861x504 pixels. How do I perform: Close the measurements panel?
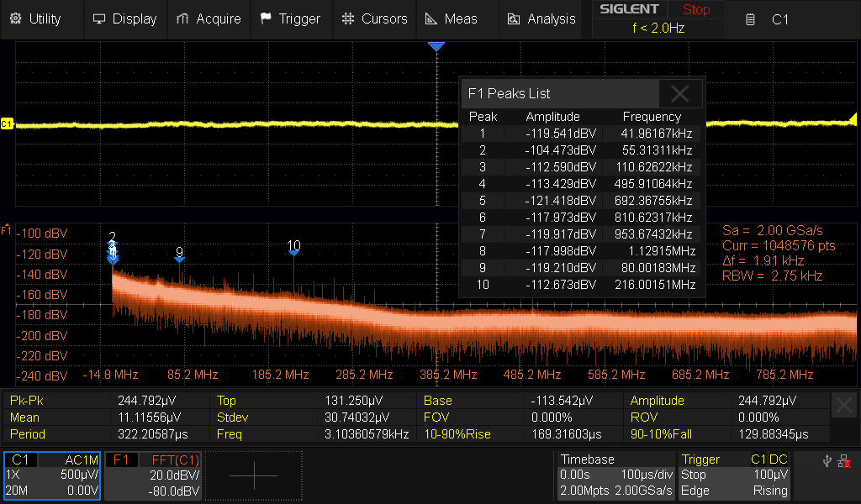click(x=844, y=406)
